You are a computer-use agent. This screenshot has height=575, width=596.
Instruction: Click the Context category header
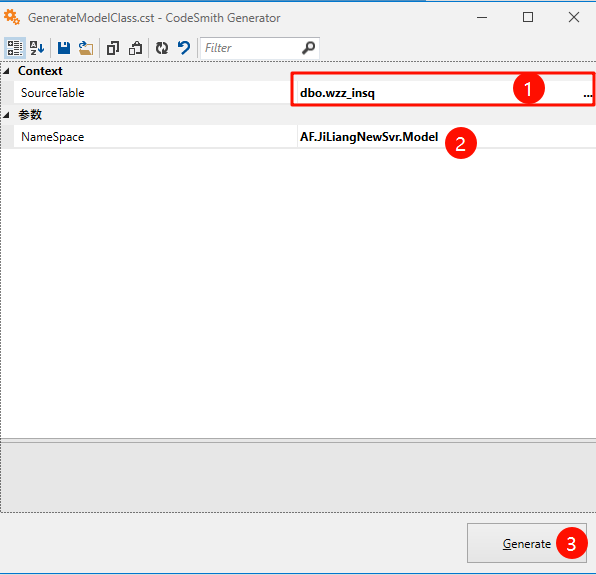click(x=40, y=71)
